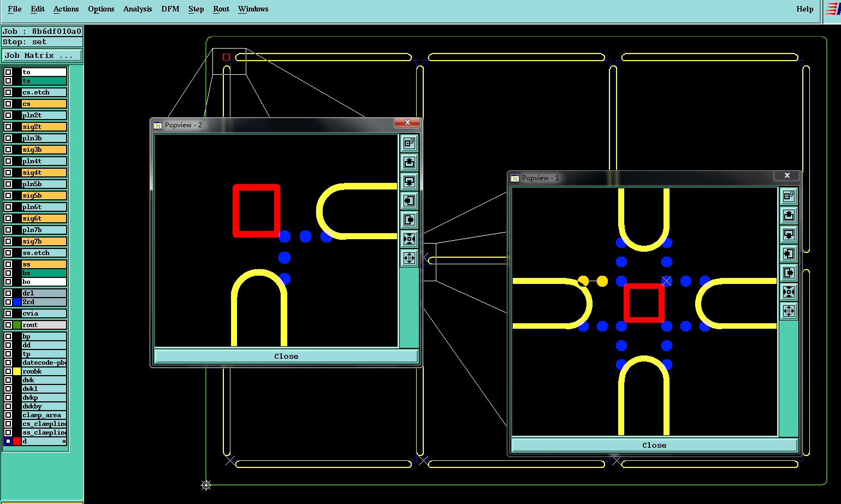The height and width of the screenshot is (504, 841).
Task: Pan down using Popview - 1 arrow icon
Action: [789, 234]
